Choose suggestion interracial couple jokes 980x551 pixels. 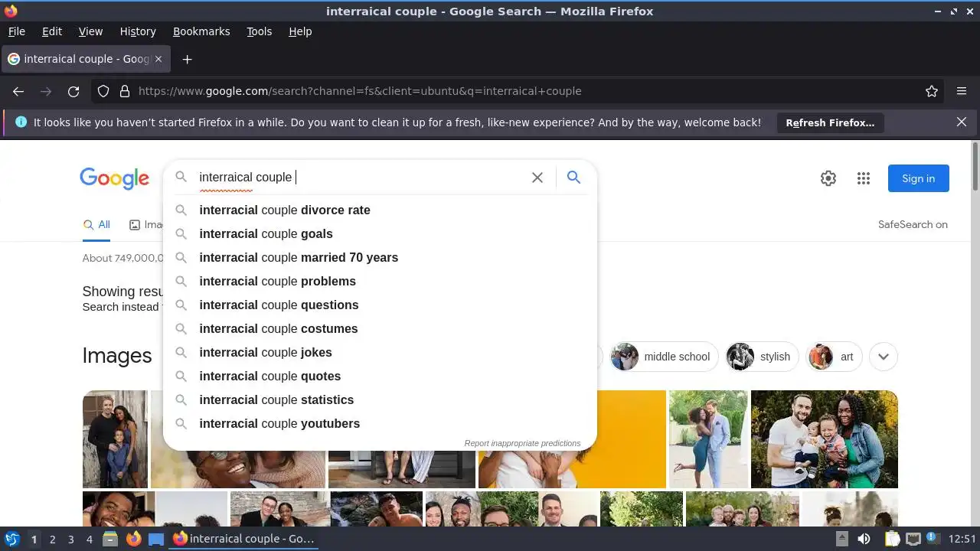tap(380, 352)
